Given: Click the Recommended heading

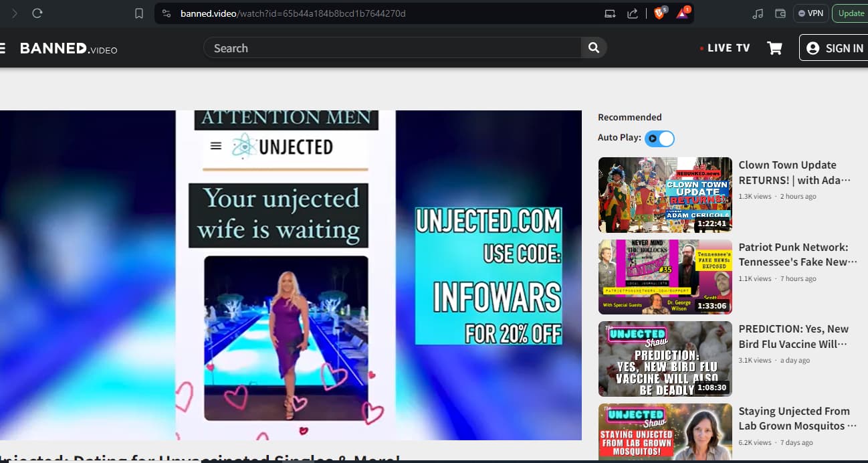Looking at the screenshot, I should (630, 117).
